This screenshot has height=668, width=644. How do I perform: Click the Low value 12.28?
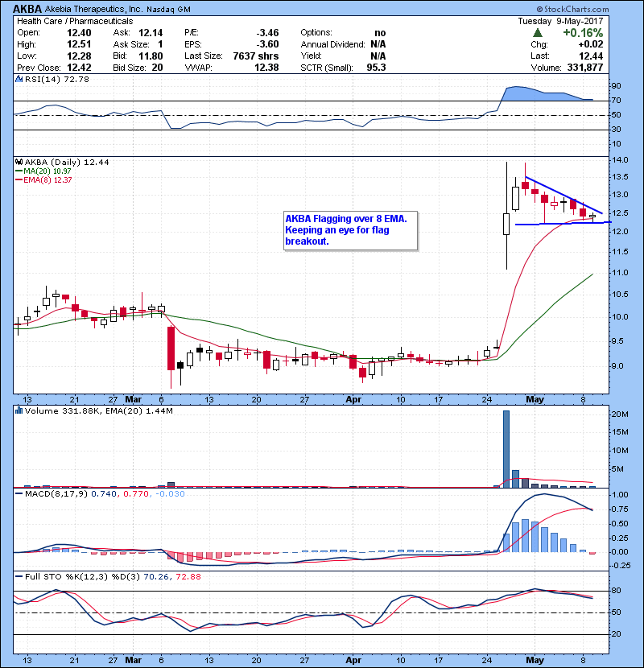point(79,56)
